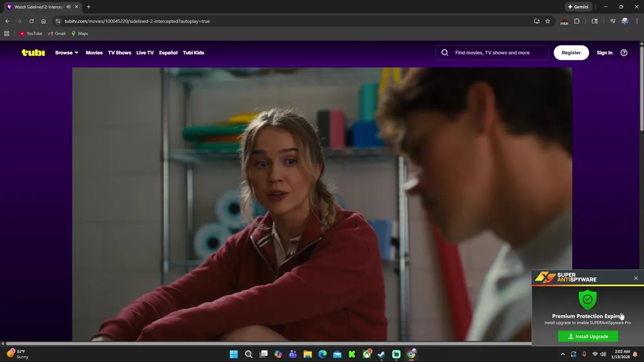Screen dimensions: 644x362
Task: Click the Gemini button
Action: pyautogui.click(x=578, y=7)
